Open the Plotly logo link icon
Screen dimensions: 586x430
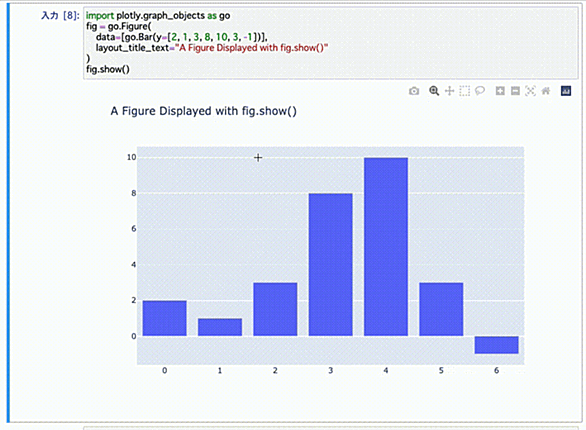click(x=566, y=91)
